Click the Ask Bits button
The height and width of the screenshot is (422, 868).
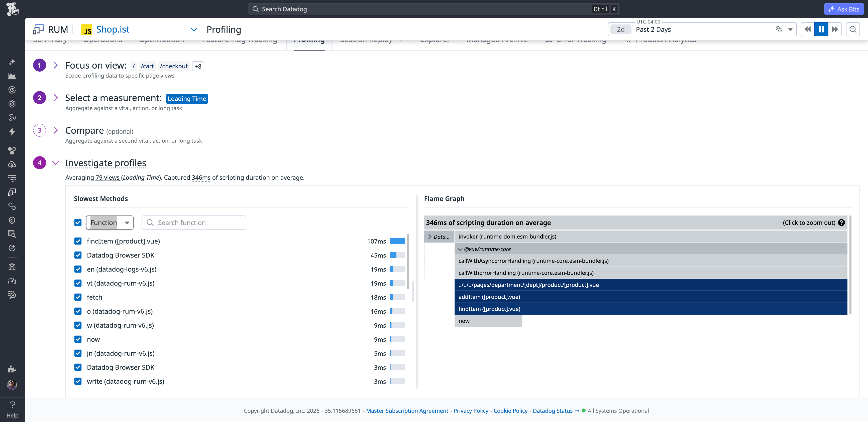(x=844, y=9)
